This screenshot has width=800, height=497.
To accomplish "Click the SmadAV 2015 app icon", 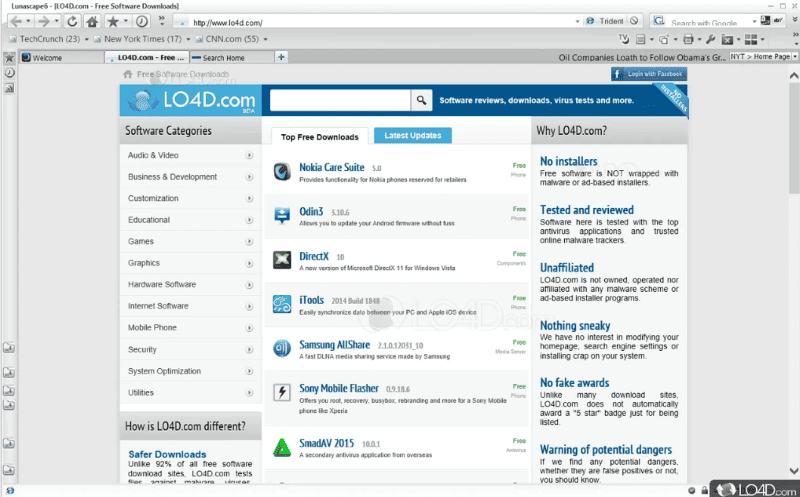I will point(282,448).
